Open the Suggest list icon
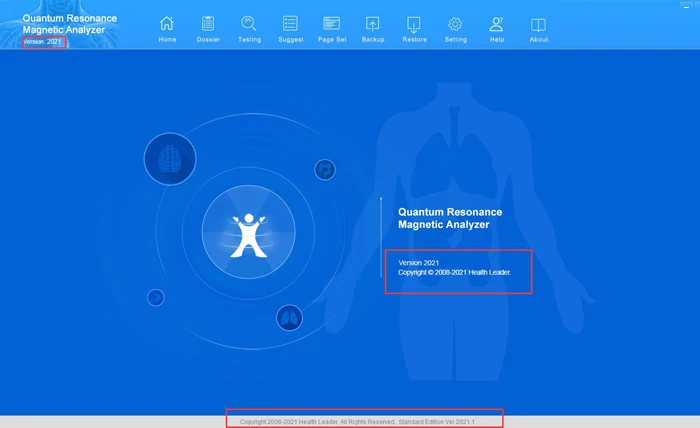Viewport: 700px width, 428px height. point(290,24)
